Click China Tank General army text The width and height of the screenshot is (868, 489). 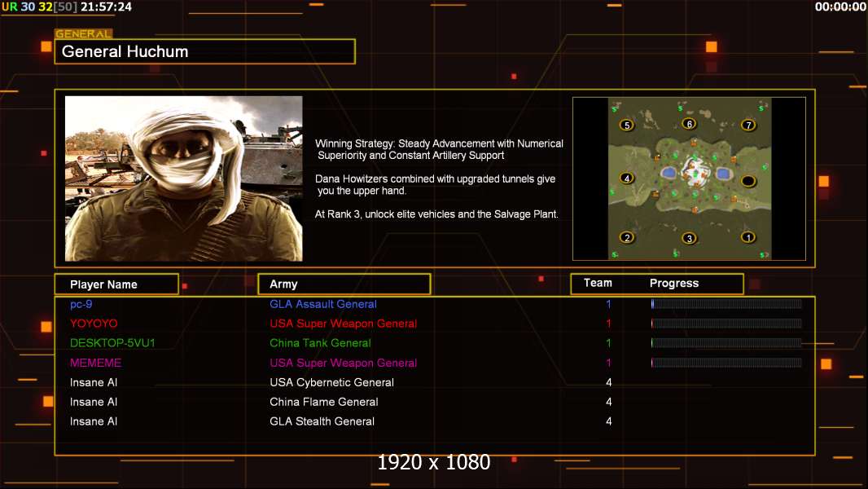click(321, 343)
